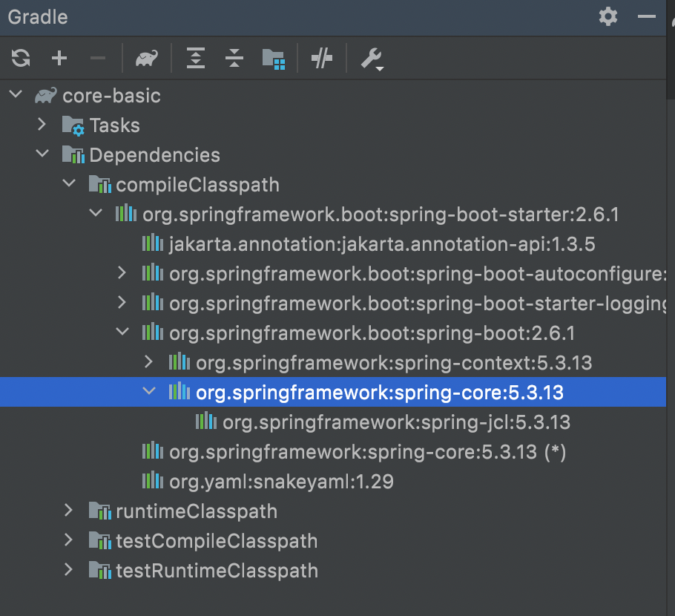Collapse all nodes in Gradle tree
This screenshot has width=675, height=616.
click(x=234, y=58)
